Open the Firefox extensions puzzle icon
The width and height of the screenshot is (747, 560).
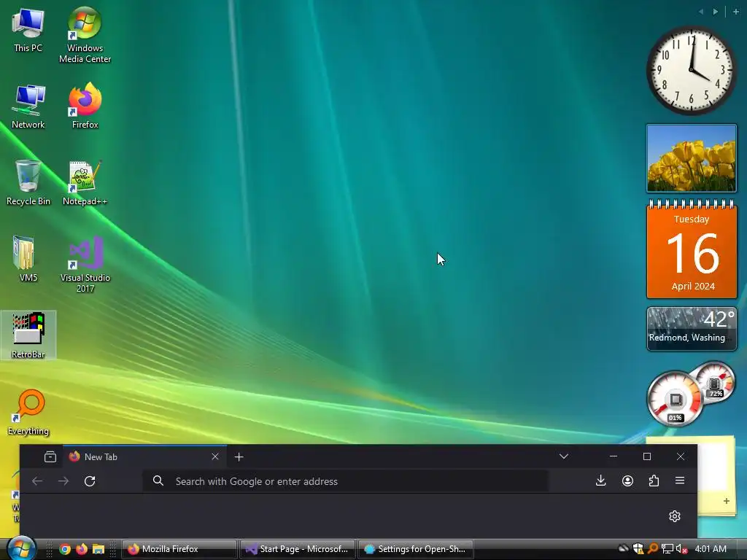pos(654,481)
